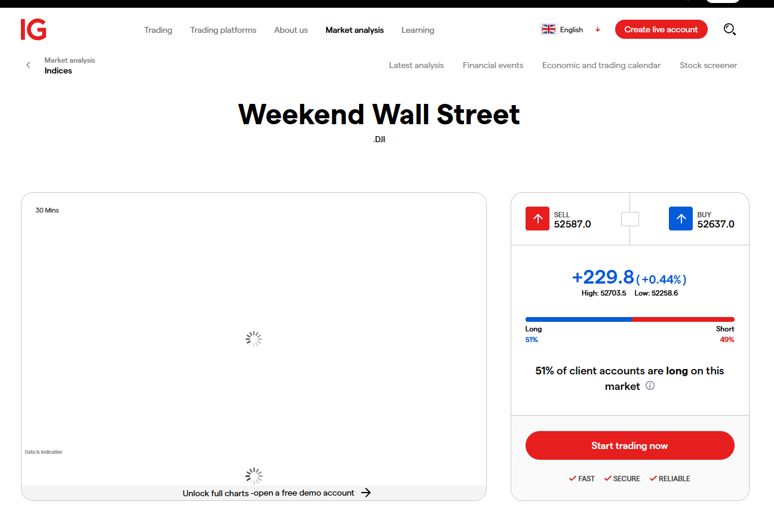The image size is (774, 532).
Task: Switch to the Stock screener tab
Action: pyautogui.click(x=708, y=65)
